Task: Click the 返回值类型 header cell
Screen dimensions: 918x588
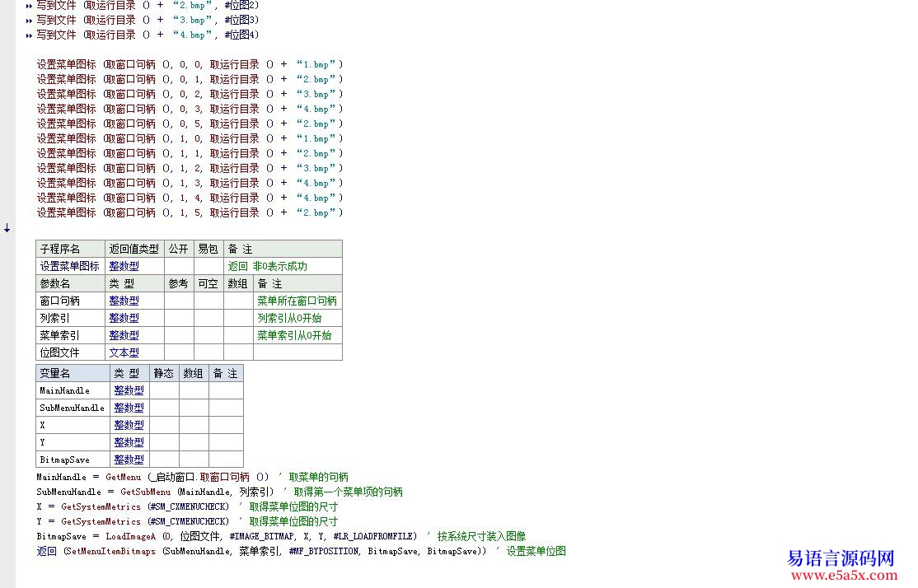Action: point(134,250)
